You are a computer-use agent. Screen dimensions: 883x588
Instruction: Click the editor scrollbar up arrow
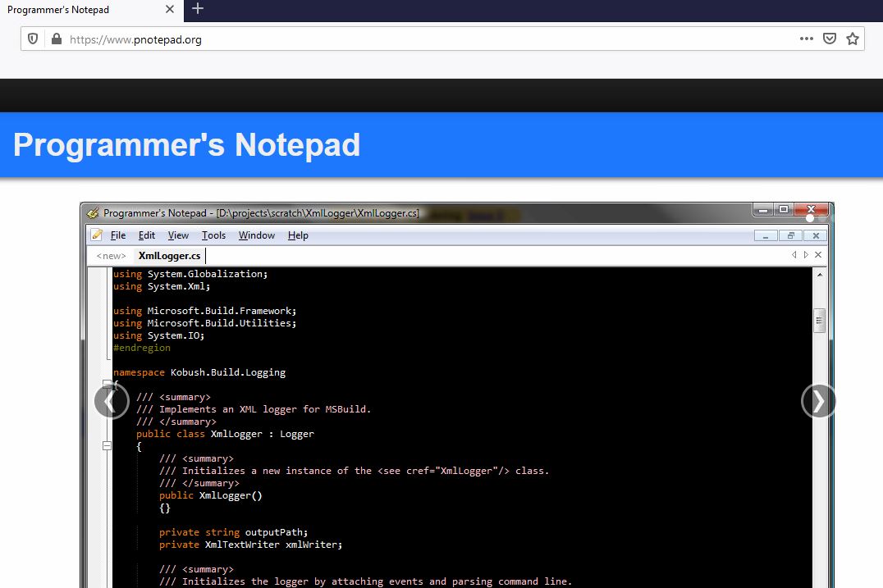[819, 275]
